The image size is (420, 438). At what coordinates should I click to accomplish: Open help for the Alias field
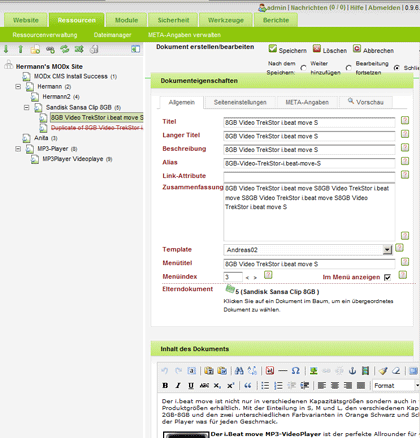click(x=405, y=161)
